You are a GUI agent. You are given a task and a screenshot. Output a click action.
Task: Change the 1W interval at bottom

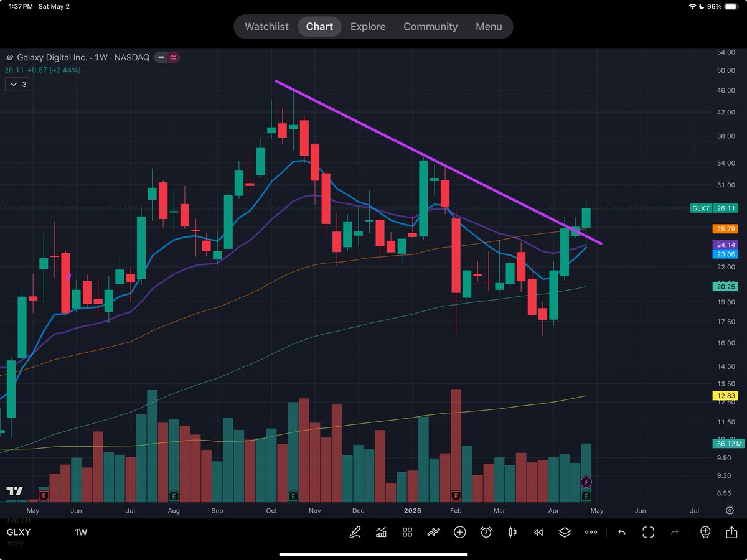click(x=81, y=533)
